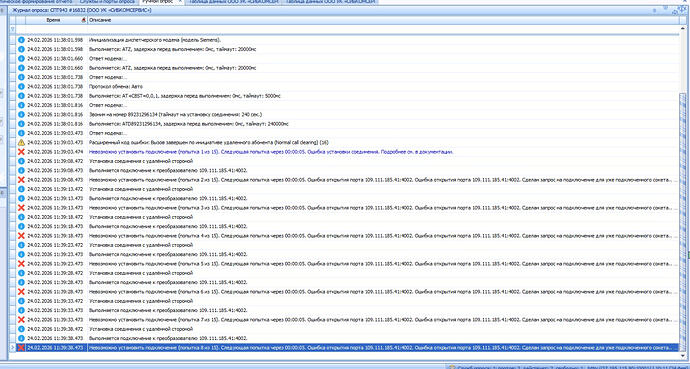Select the 'Ручной опрос' tab
Screen dimensions: 690x369
click(x=157, y=2)
